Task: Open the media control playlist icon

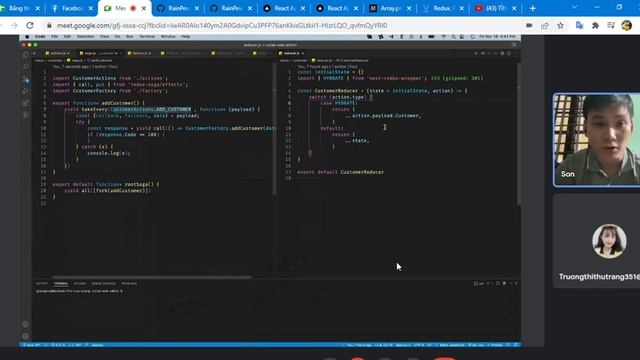Action: [x=611, y=25]
